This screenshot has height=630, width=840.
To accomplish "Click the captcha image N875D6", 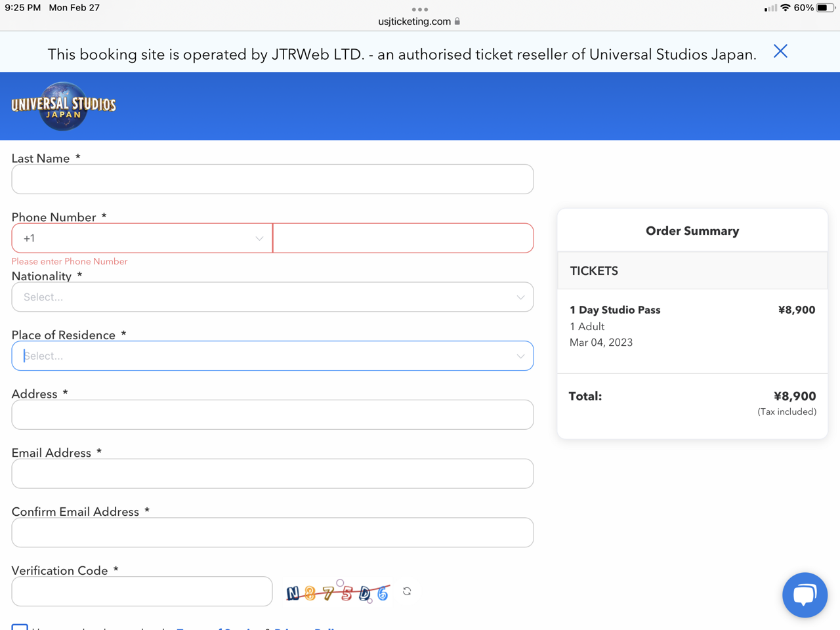I will tap(338, 593).
